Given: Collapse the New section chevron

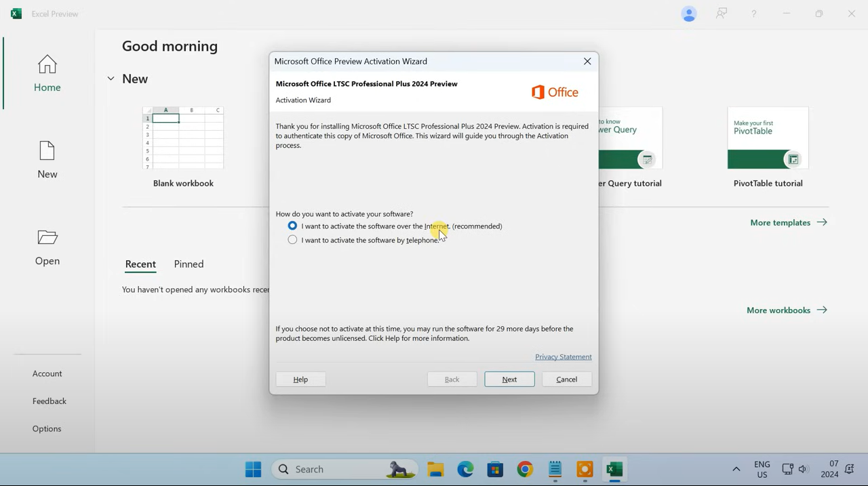Looking at the screenshot, I should point(111,79).
